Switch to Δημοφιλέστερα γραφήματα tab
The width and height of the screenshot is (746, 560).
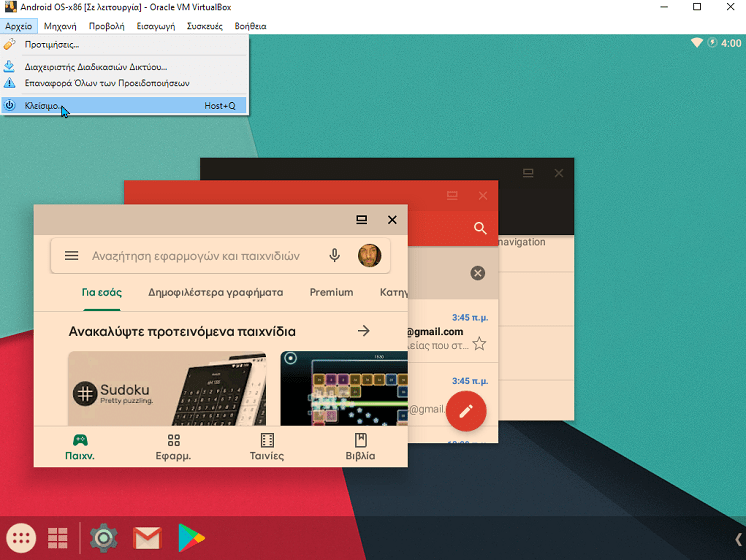click(x=216, y=292)
